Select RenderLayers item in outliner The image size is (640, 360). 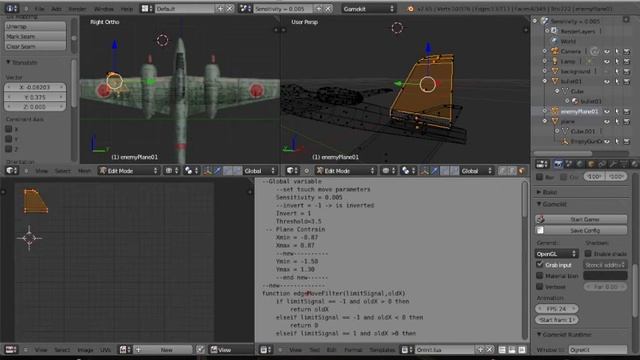click(x=577, y=31)
